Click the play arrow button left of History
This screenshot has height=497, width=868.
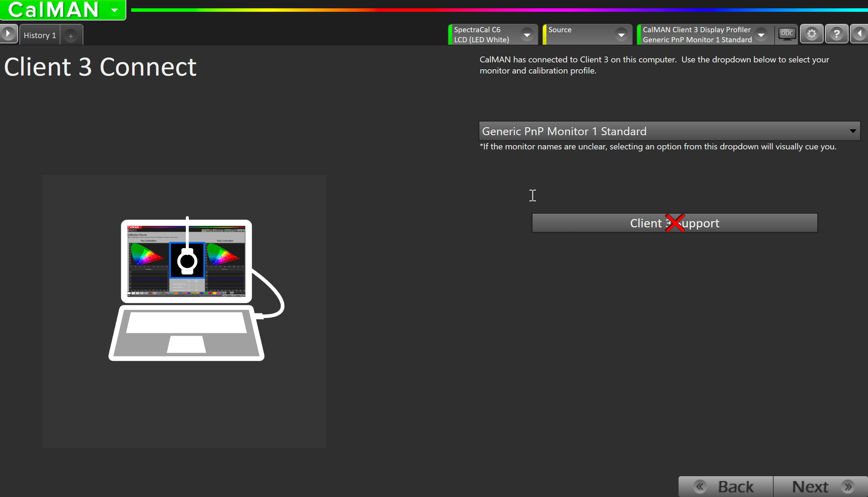8,34
